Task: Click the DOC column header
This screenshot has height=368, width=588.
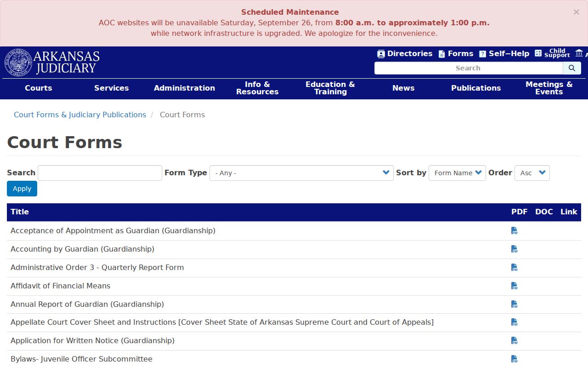Action: (544, 212)
